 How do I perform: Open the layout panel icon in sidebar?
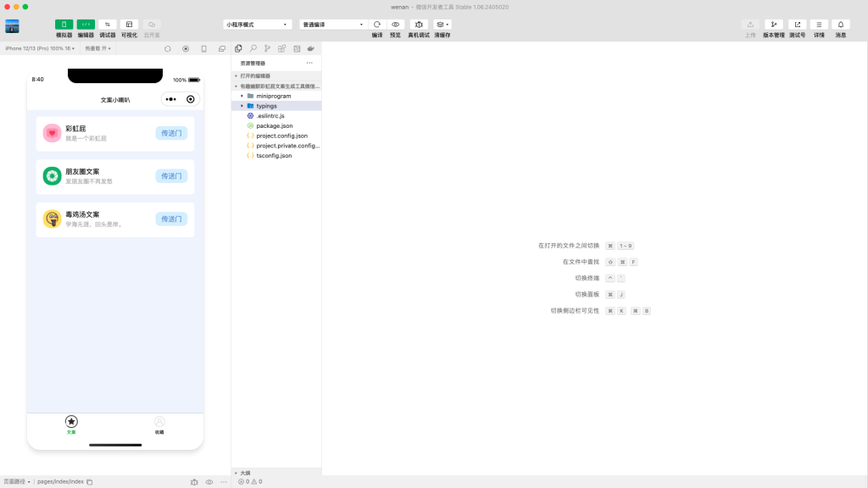click(297, 48)
